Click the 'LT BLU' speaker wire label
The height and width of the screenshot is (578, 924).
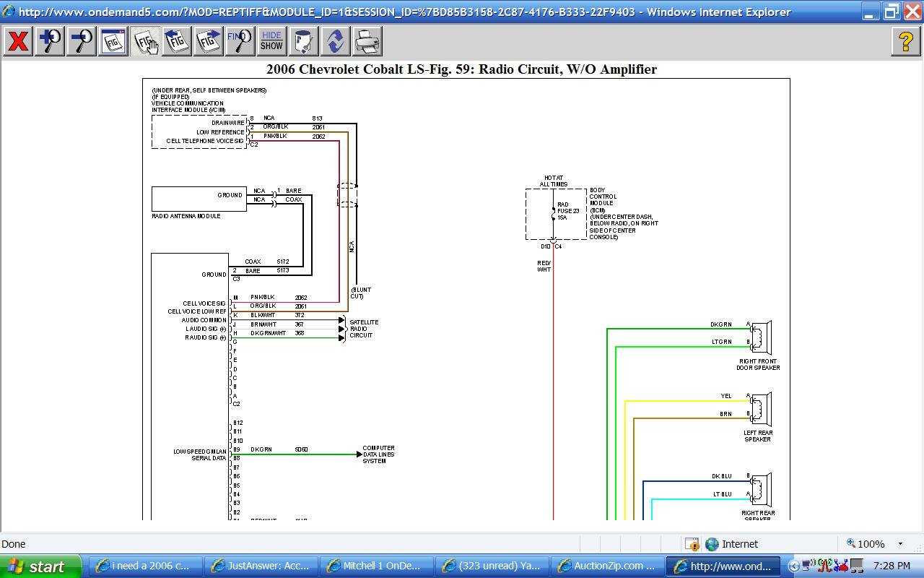tap(722, 494)
